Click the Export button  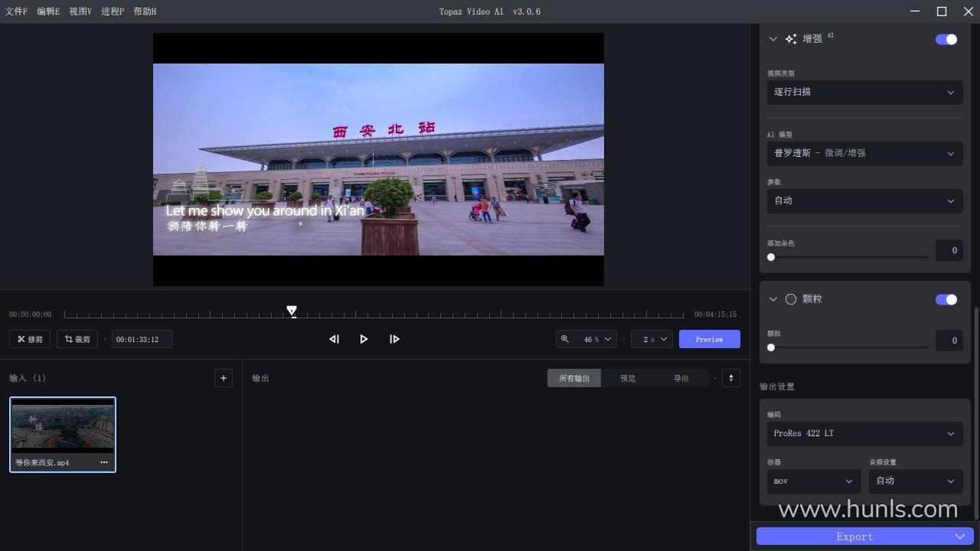854,536
